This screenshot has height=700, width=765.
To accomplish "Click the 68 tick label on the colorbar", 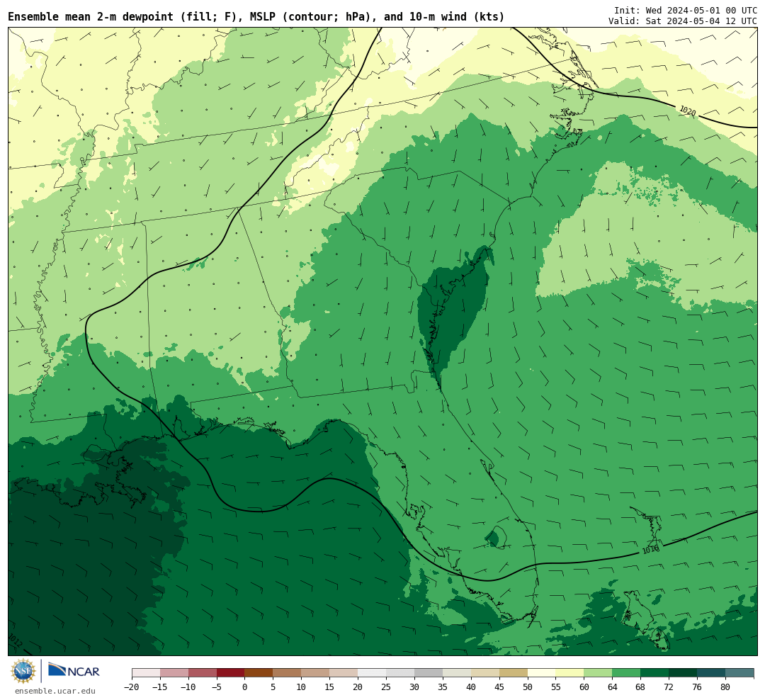I will point(640,687).
